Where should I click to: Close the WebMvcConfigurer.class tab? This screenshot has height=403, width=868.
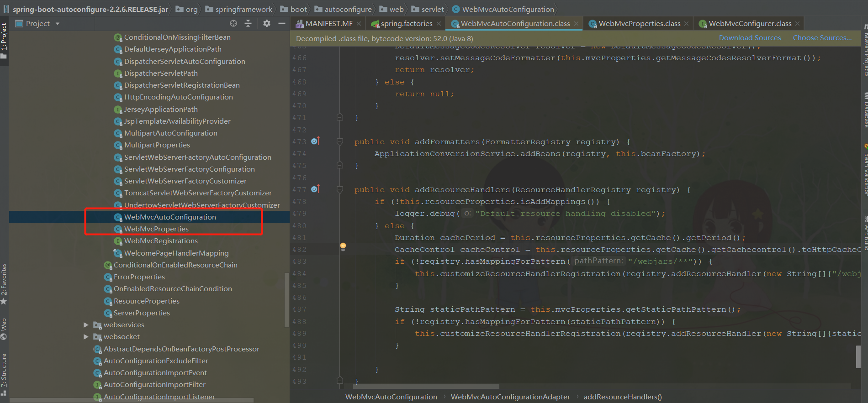pyautogui.click(x=798, y=24)
